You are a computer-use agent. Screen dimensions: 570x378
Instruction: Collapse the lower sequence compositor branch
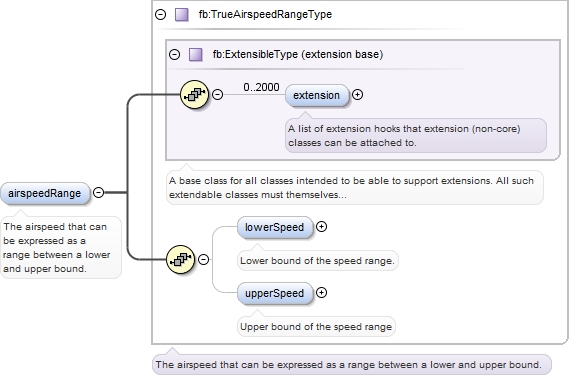(x=204, y=259)
